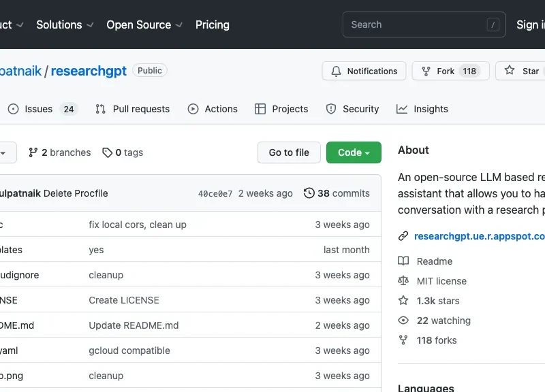Open the 'Update README.md' commit message
545x392 pixels.
134,325
